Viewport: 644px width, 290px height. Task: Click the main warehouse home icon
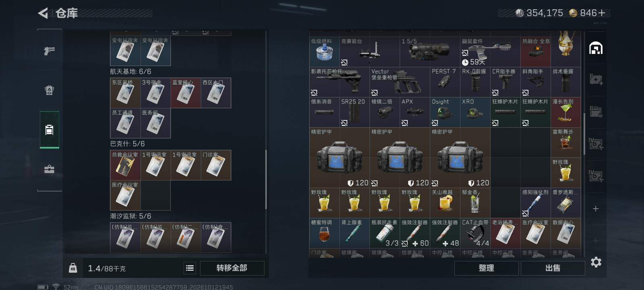(x=596, y=48)
